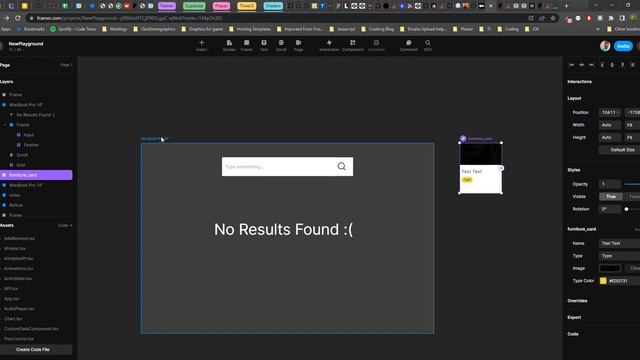Select the Scroll tool in toolbar
640x360 pixels.
tap(281, 45)
